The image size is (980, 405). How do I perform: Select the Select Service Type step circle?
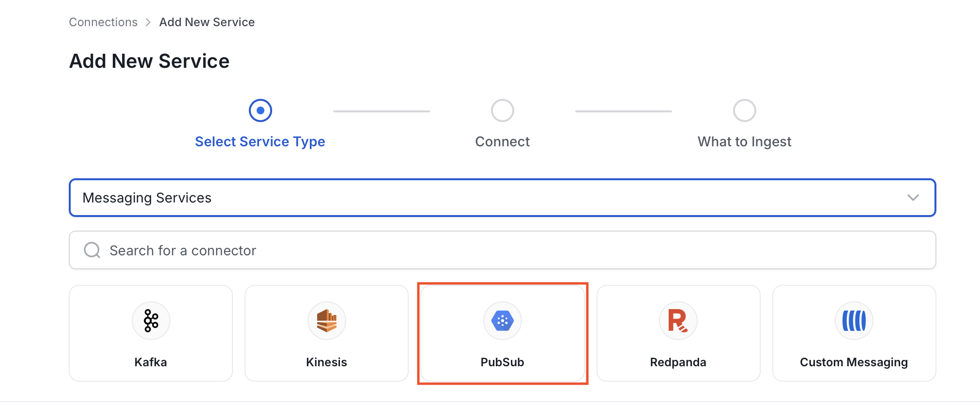coord(260,110)
